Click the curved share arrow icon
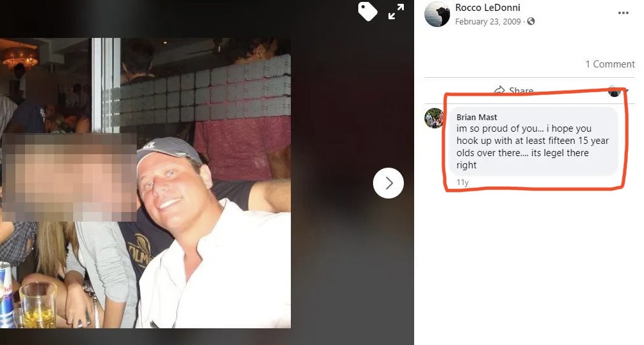 [500, 90]
